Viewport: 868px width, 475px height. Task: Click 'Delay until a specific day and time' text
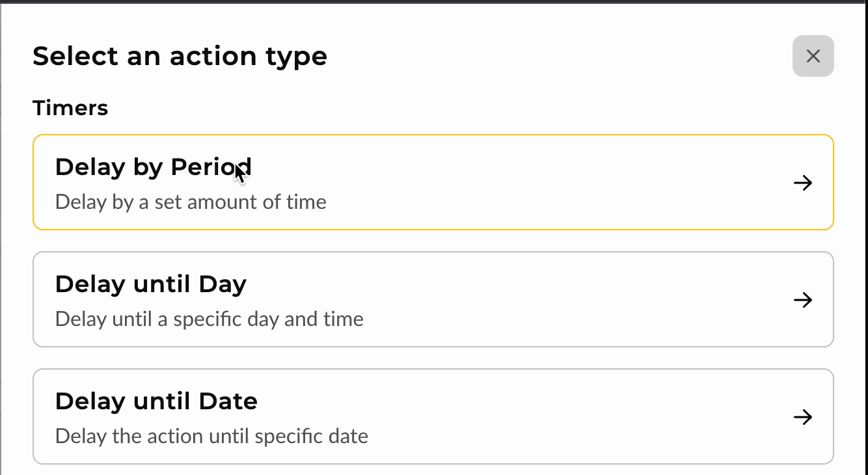[x=209, y=319]
